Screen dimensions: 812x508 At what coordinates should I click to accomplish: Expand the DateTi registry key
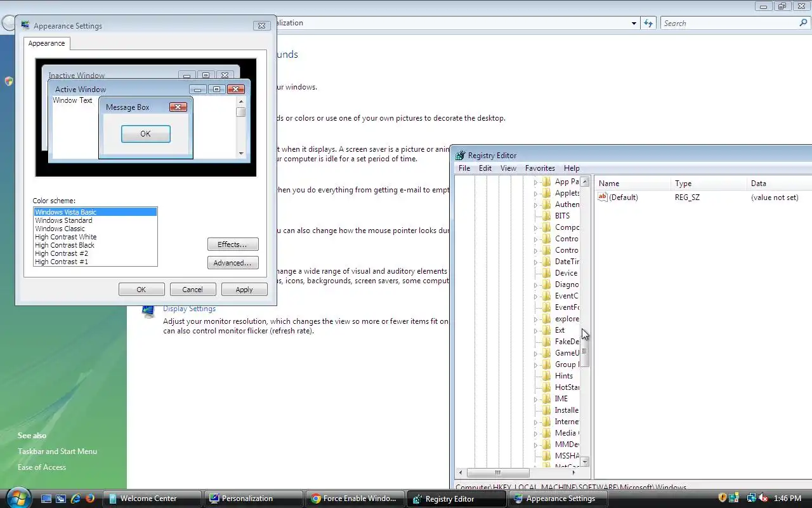pos(535,262)
